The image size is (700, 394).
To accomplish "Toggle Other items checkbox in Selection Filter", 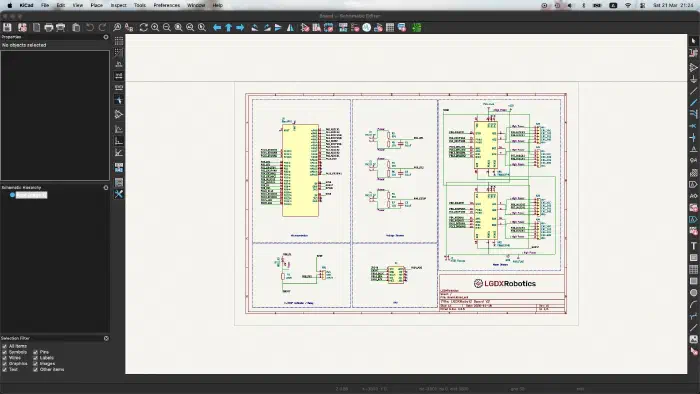I will pyautogui.click(x=35, y=369).
